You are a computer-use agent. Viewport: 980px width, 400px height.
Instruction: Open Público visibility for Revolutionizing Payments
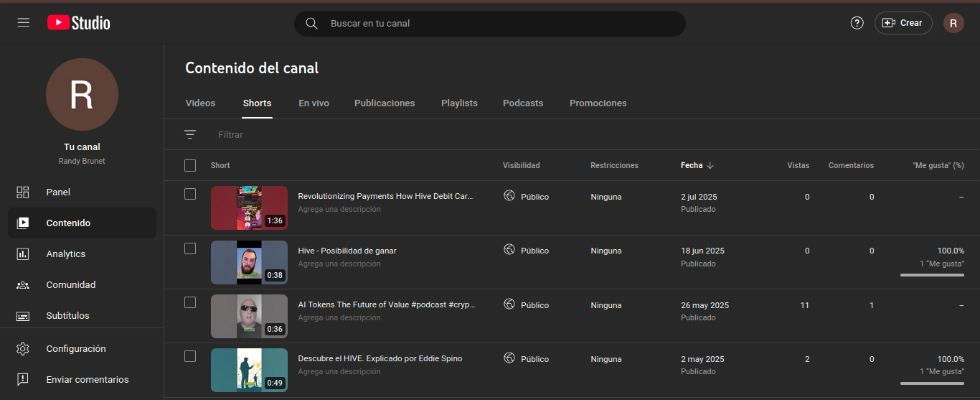click(534, 197)
